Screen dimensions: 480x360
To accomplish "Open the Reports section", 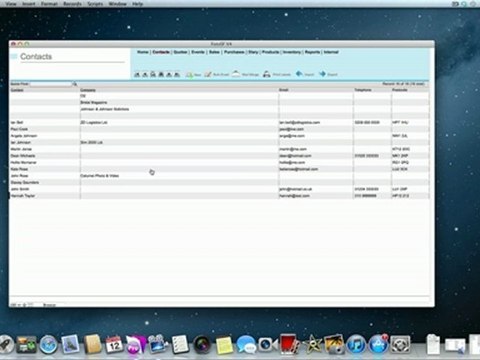I will (312, 52).
